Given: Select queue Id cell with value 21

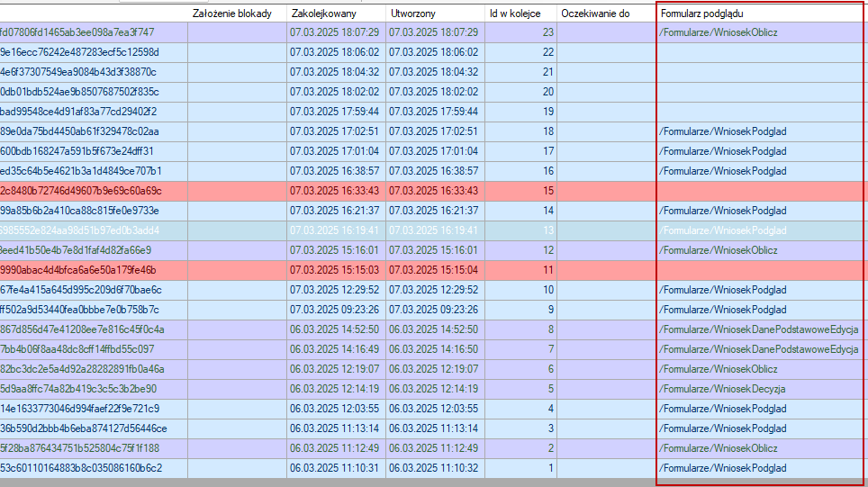Looking at the screenshot, I should coord(521,72).
